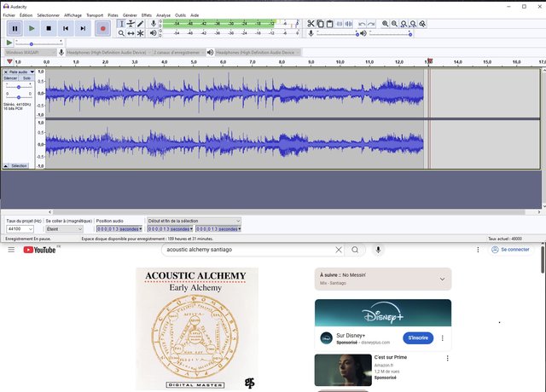Select the Zoom magnifier tool
The height and width of the screenshot is (392, 546).
121,33
